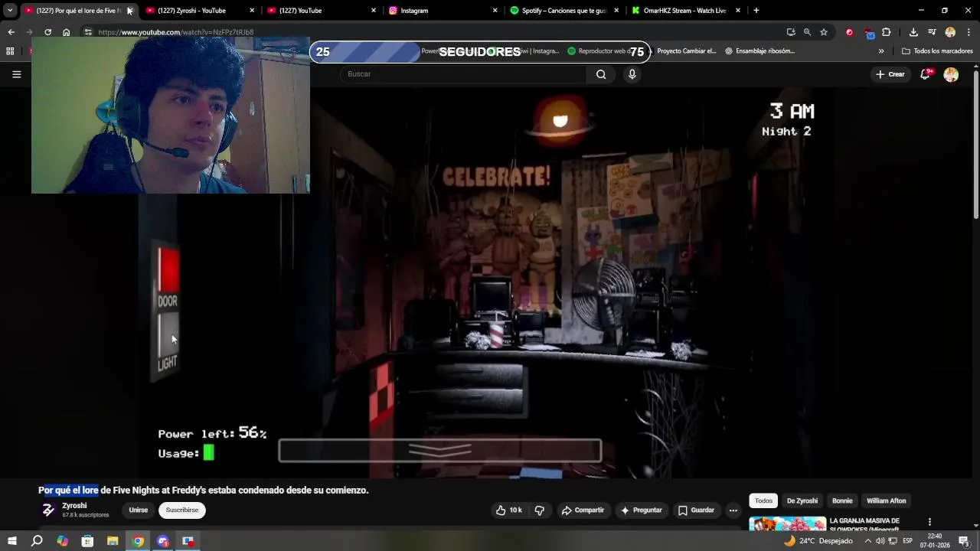Open more actions ellipsis beside Guardar

733,510
